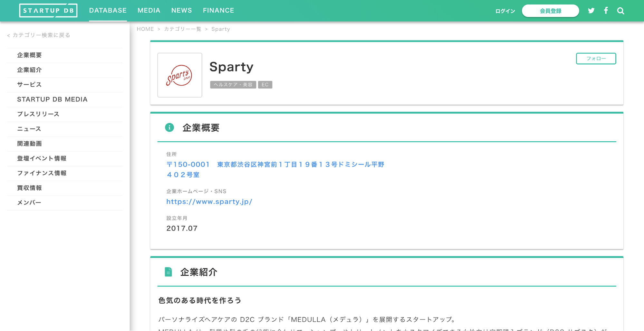Select プレスリリース in the sidebar
This screenshot has width=644, height=331.
[65, 114]
